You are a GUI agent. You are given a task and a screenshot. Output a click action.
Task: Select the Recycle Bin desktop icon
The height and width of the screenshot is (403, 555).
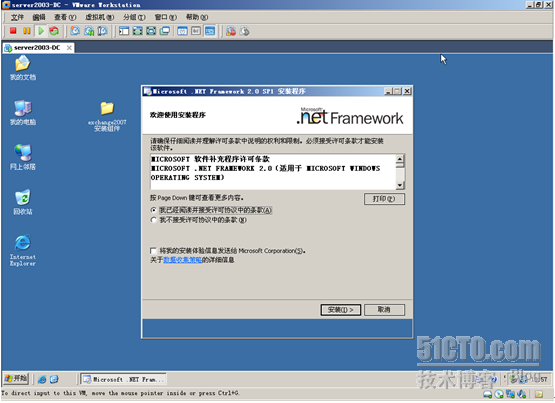tap(23, 202)
